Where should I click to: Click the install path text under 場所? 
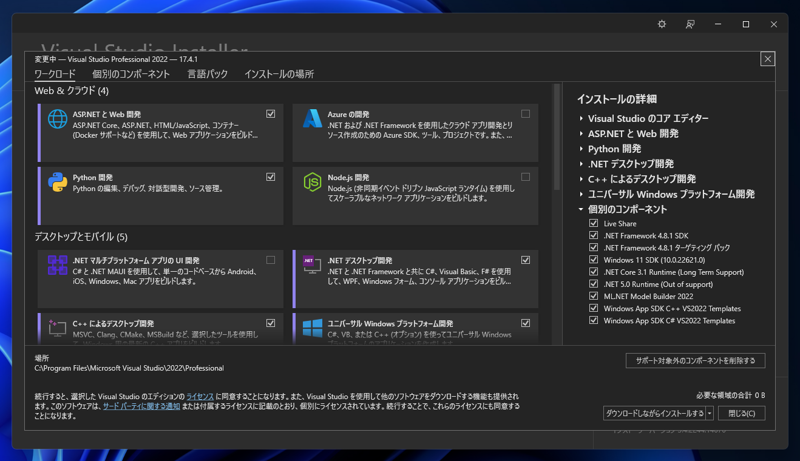[x=129, y=368]
